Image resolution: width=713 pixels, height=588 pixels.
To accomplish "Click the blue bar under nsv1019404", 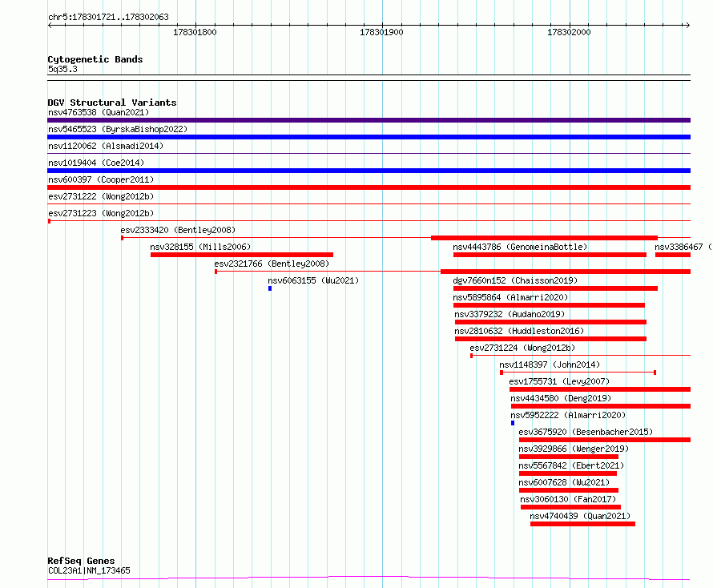I will (369, 171).
